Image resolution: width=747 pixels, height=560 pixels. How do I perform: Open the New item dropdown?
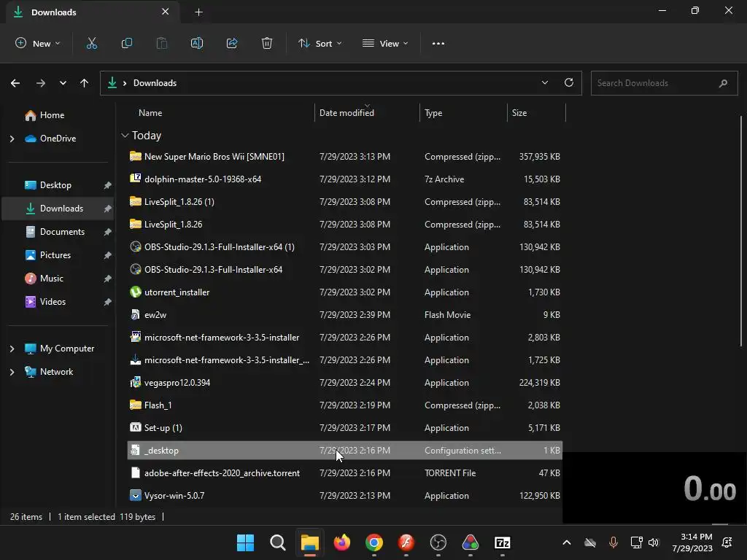point(38,43)
